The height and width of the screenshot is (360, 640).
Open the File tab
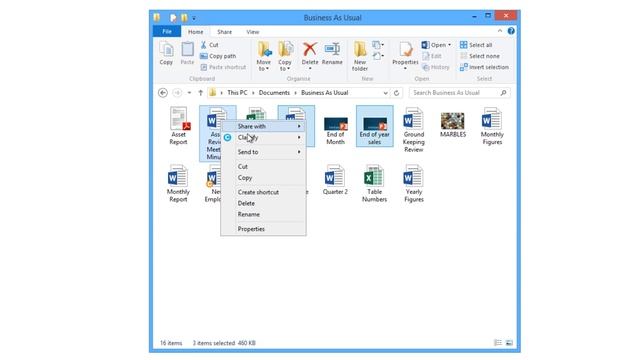tap(167, 31)
